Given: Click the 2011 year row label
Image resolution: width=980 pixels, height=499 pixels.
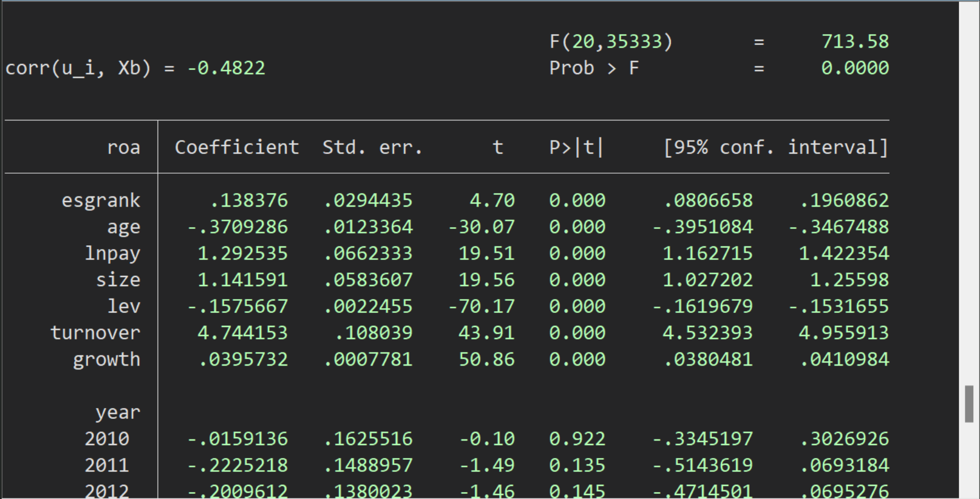Looking at the screenshot, I should tap(107, 466).
